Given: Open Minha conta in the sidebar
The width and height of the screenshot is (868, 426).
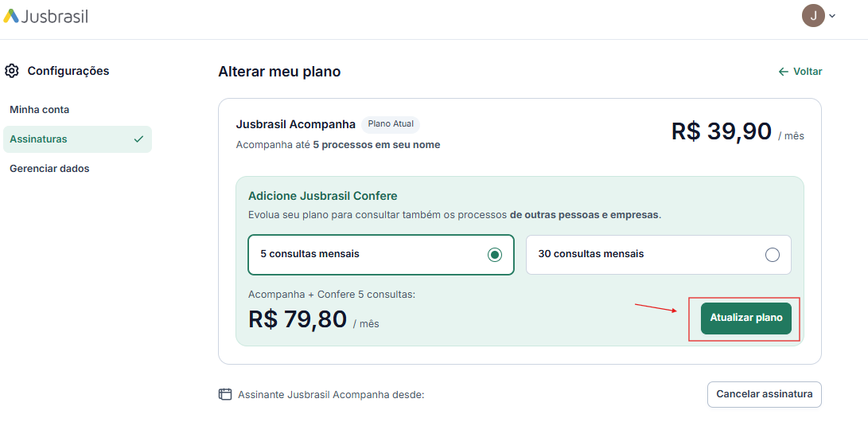Looking at the screenshot, I should point(39,110).
